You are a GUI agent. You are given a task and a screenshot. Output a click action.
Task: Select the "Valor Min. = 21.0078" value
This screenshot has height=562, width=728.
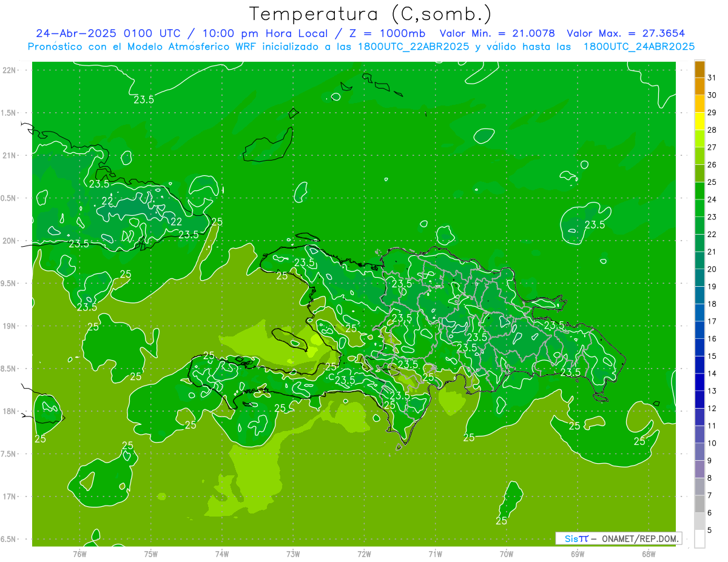tap(497, 33)
